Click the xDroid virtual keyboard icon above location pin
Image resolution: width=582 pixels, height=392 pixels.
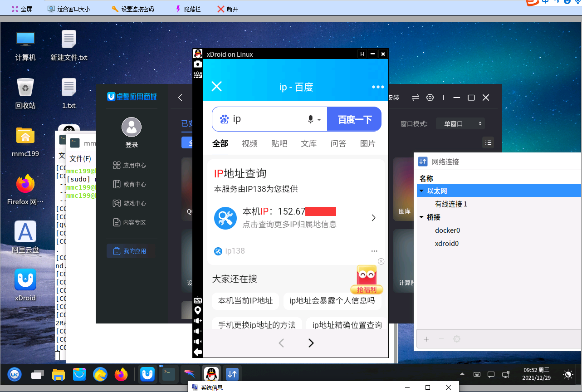198,300
